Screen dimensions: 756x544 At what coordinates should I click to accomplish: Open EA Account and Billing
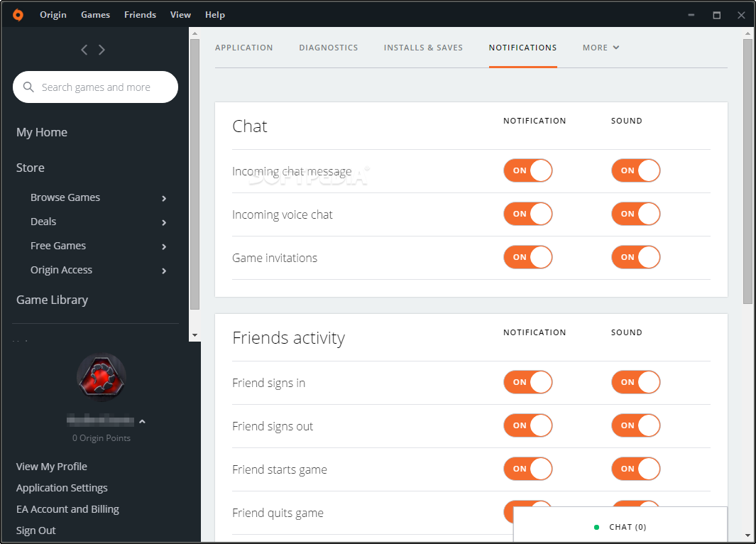(x=67, y=508)
